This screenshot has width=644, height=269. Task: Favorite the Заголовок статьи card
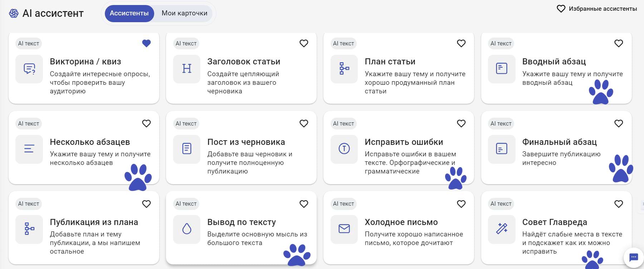click(304, 43)
